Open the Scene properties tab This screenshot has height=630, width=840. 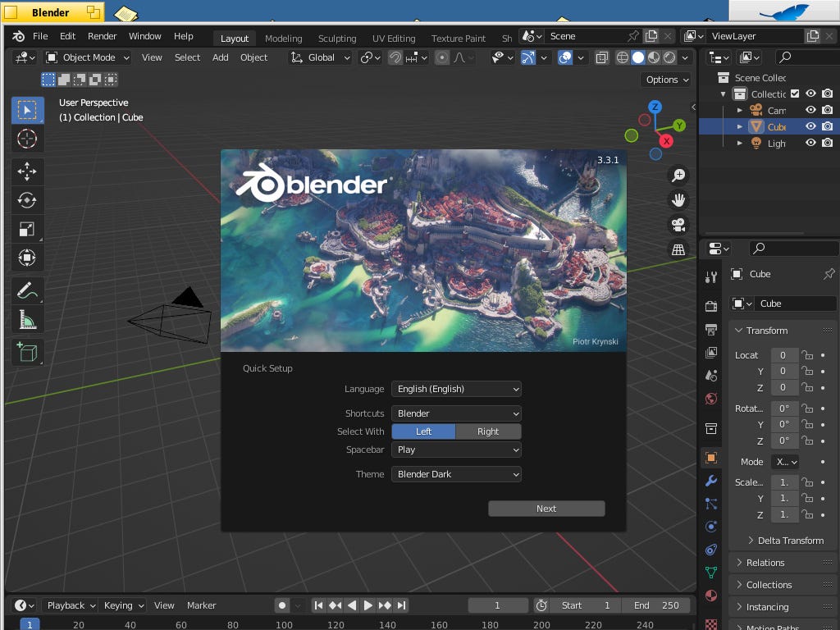click(711, 376)
